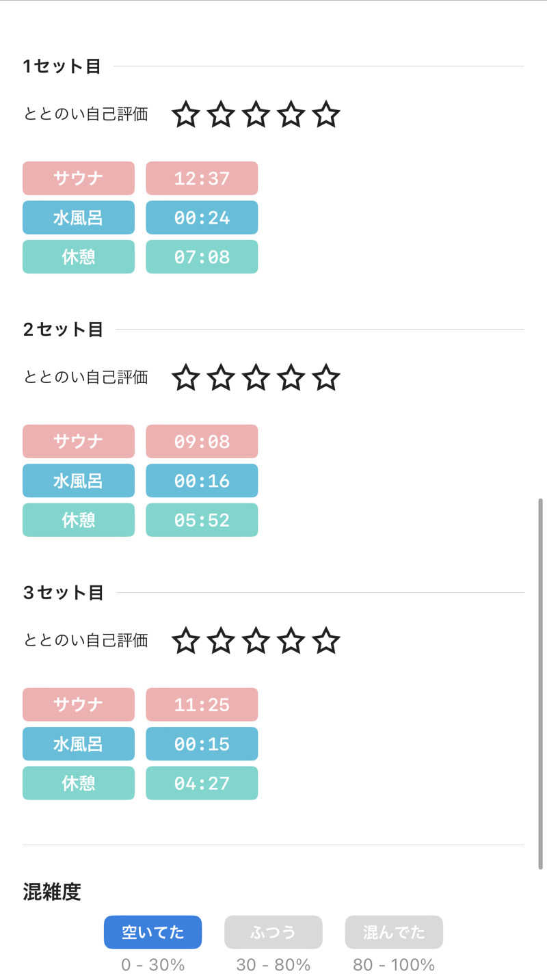Rate set 3 with five stars
547x980 pixels.
326,641
